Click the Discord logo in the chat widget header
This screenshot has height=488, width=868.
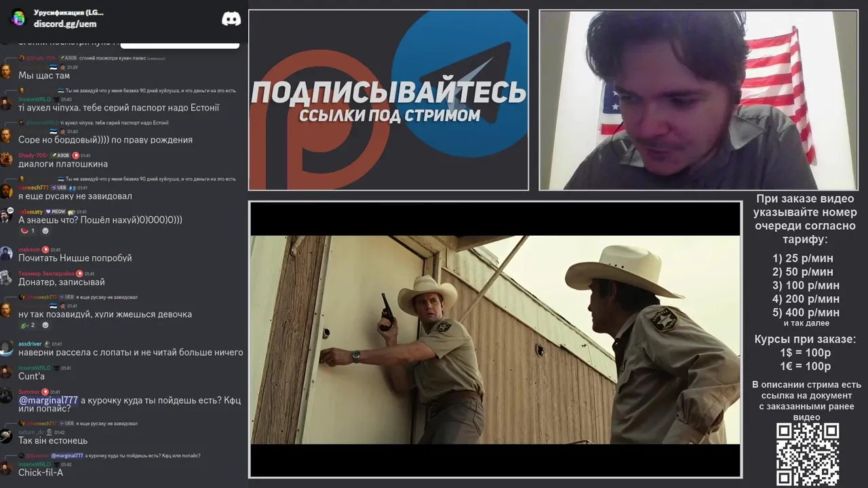231,19
